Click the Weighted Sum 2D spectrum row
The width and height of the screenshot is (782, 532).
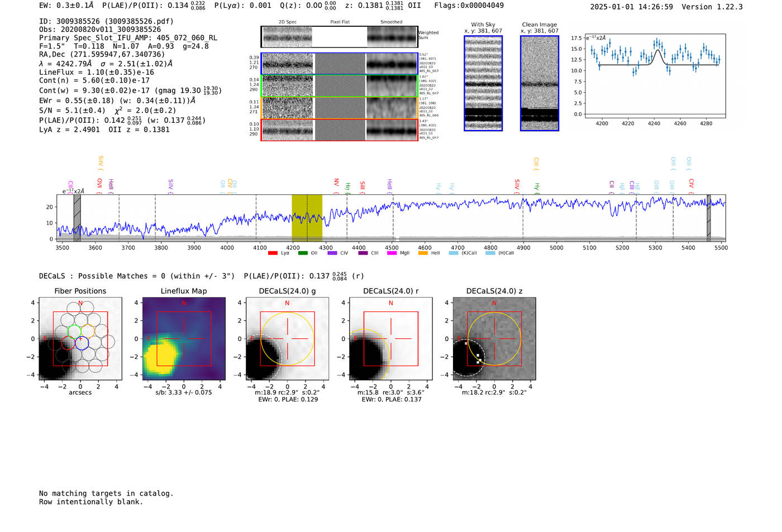pyautogui.click(x=339, y=37)
